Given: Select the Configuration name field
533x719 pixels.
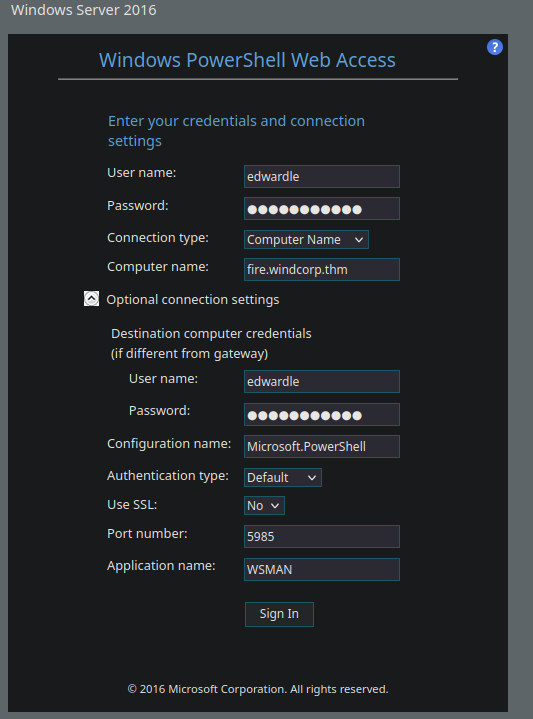Looking at the screenshot, I should [322, 447].
